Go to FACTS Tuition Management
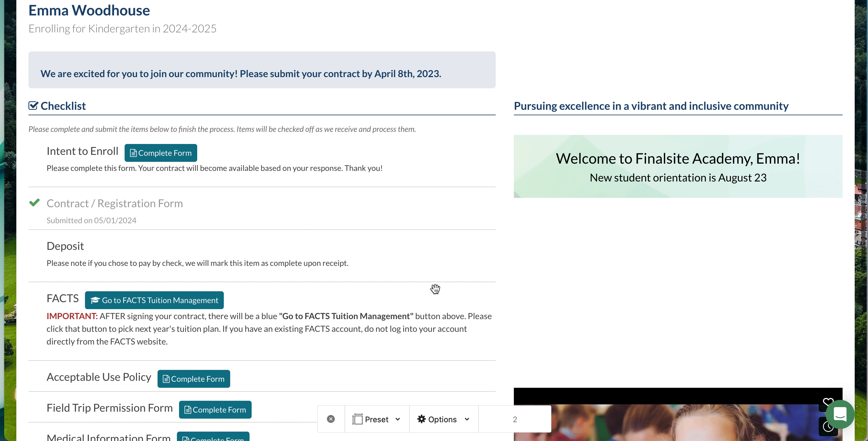Image resolution: width=868 pixels, height=441 pixels. [x=154, y=300]
